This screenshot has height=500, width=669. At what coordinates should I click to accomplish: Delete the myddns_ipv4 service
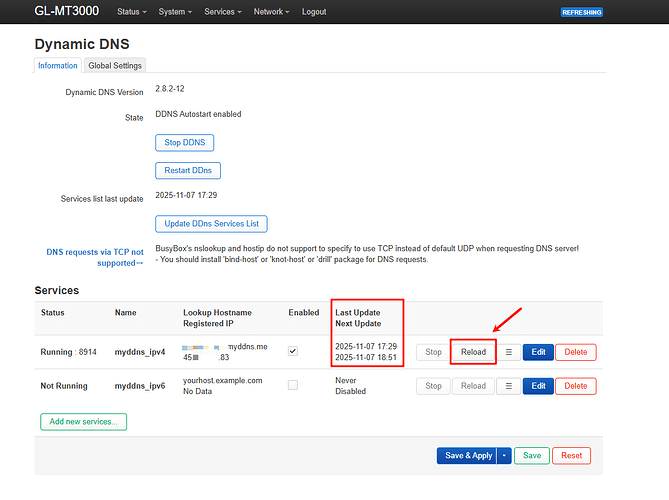coord(576,352)
